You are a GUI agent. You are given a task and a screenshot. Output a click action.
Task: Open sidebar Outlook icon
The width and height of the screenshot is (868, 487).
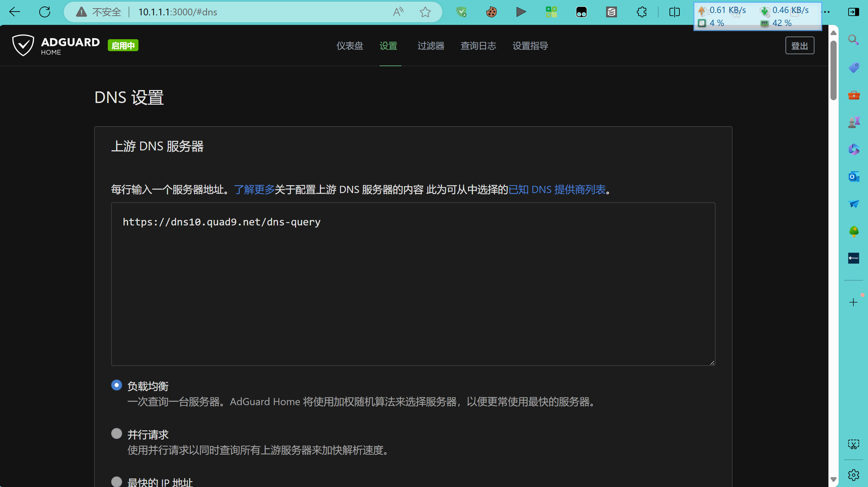(854, 177)
